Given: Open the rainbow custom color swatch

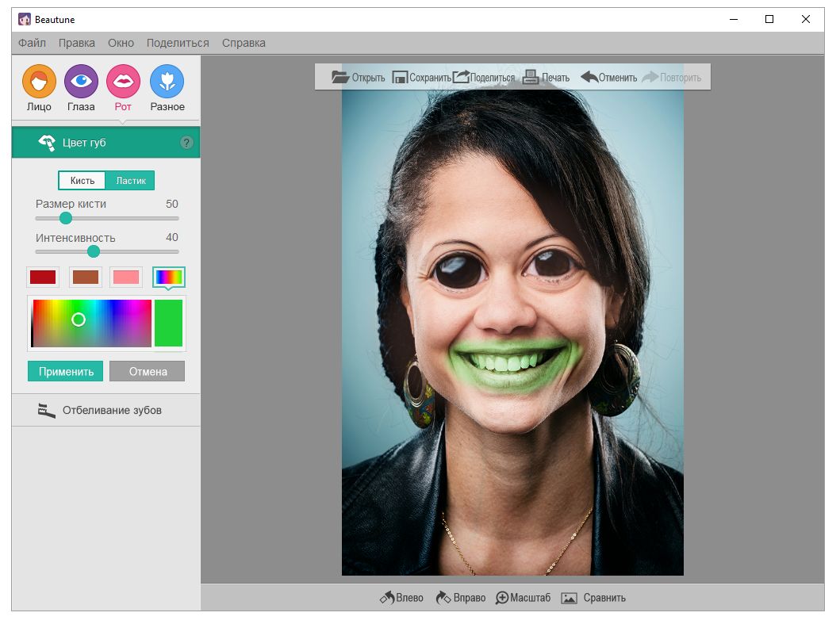Looking at the screenshot, I should 169,277.
